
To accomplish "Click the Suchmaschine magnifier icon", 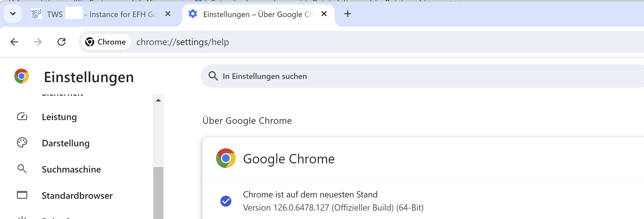I will pos(22,169).
